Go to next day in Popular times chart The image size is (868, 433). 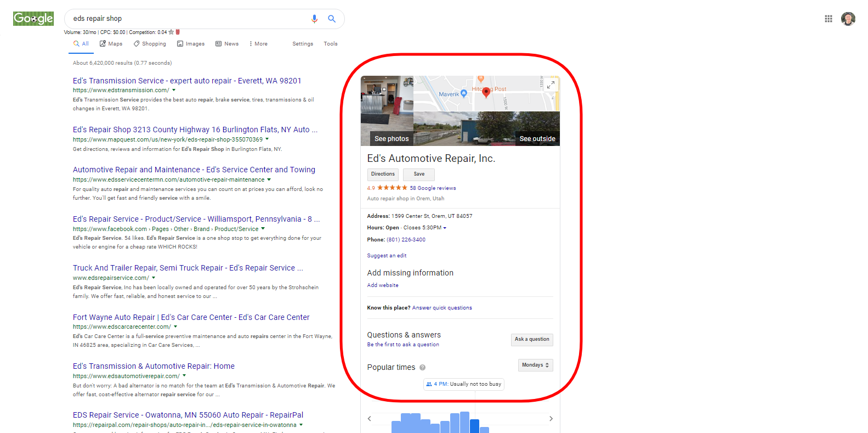pyautogui.click(x=551, y=419)
